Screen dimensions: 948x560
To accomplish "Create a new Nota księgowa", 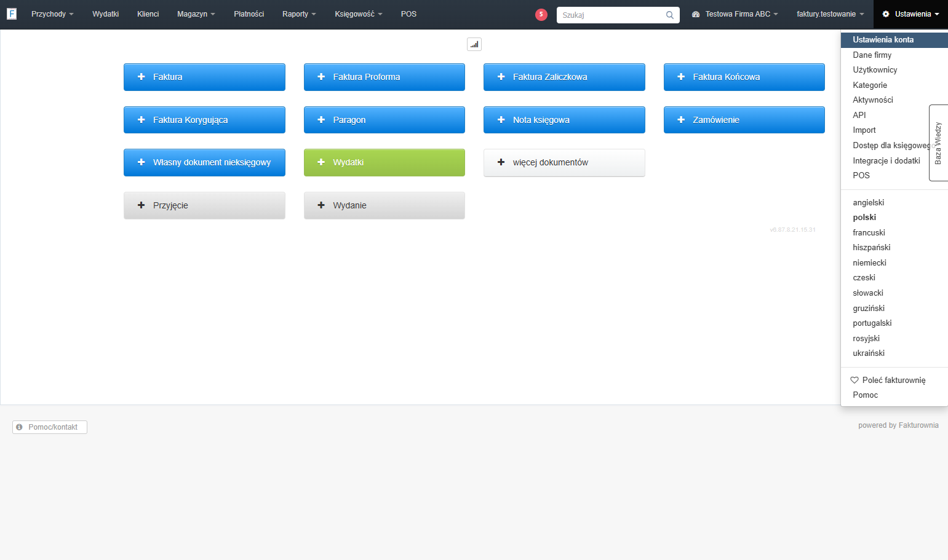I will coord(564,120).
